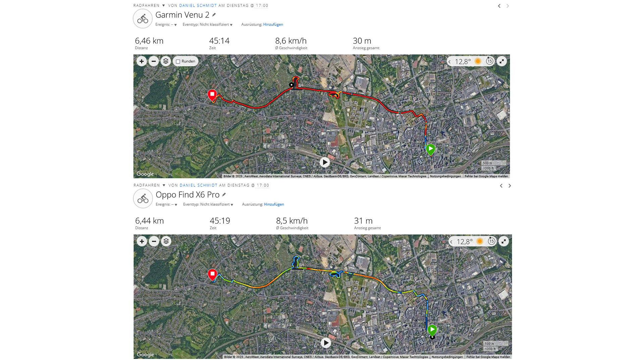The height and width of the screenshot is (362, 644).
Task: Expand the Radfahren activity type dropdown at top
Action: 164,5
